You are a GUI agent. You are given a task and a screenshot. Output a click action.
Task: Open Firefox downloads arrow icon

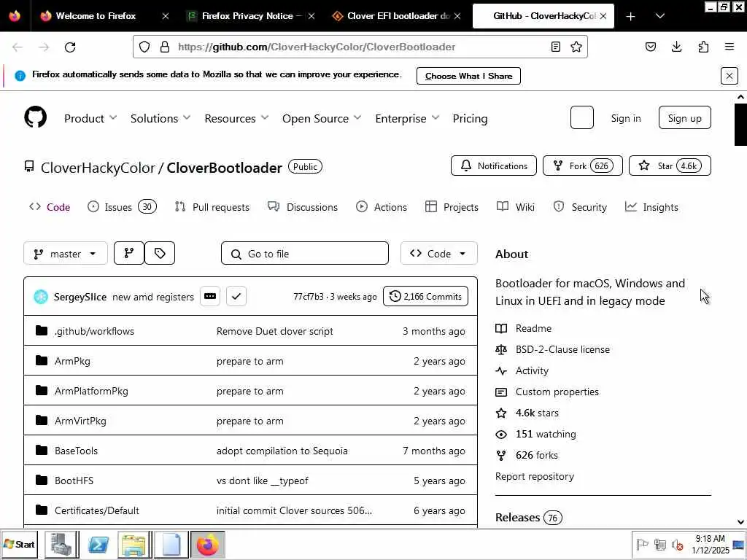pos(676,47)
